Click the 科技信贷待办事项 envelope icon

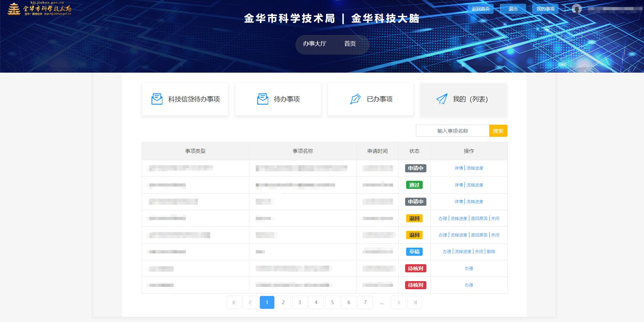coord(157,99)
